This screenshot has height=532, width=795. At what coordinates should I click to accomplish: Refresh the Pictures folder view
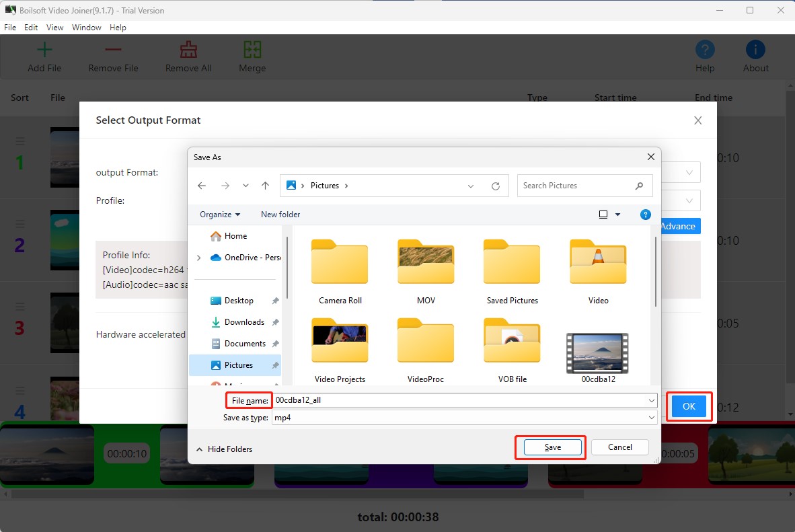(495, 186)
